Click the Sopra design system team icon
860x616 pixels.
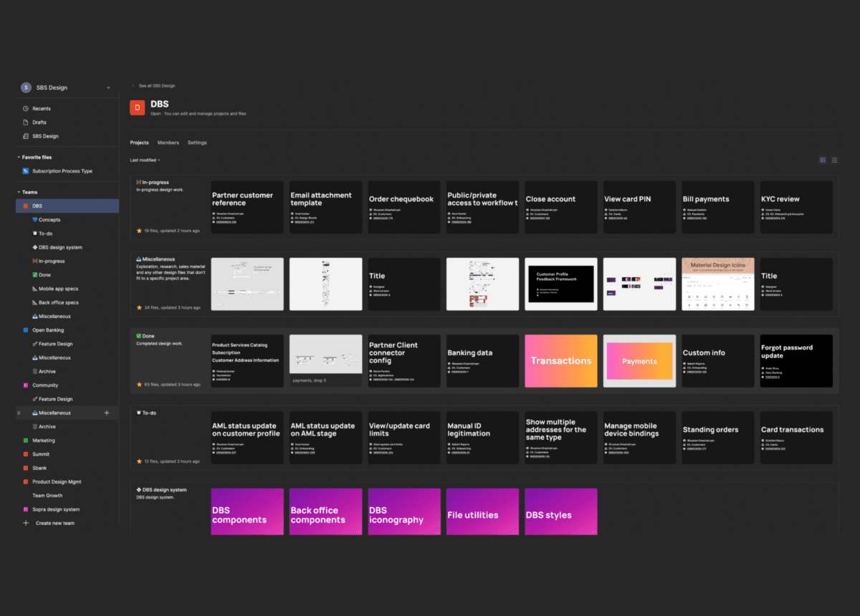pyautogui.click(x=26, y=509)
